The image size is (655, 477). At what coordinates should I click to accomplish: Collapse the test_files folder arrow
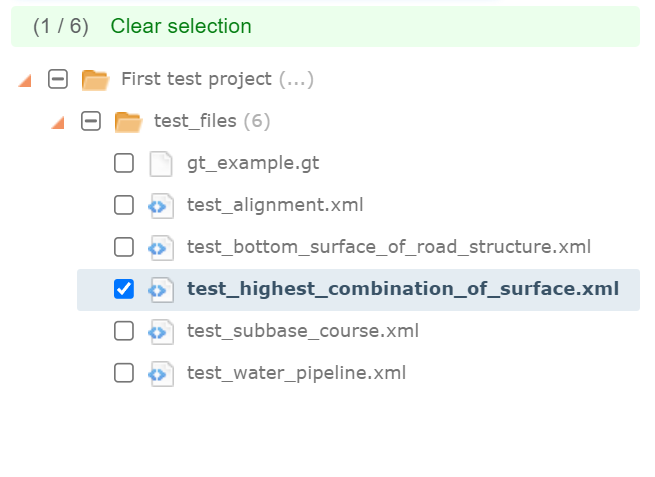pos(58,122)
